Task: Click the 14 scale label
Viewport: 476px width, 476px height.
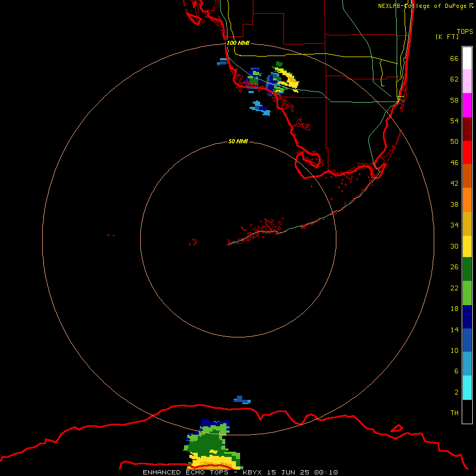Action: [454, 329]
